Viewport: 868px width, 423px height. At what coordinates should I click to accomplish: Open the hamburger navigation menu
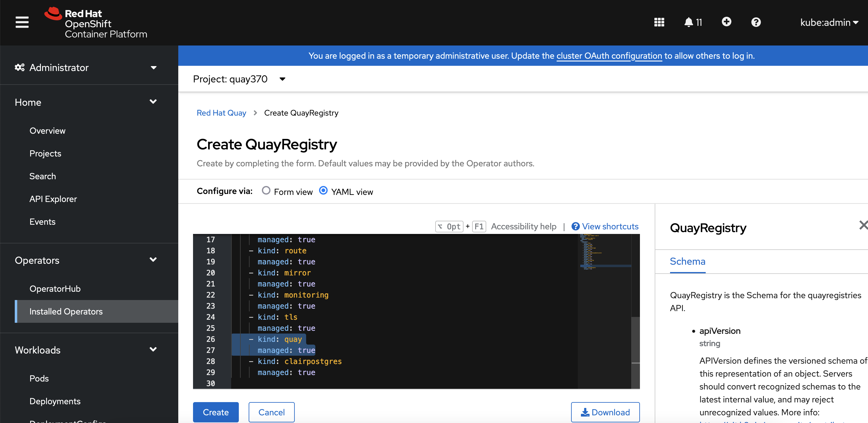click(22, 22)
